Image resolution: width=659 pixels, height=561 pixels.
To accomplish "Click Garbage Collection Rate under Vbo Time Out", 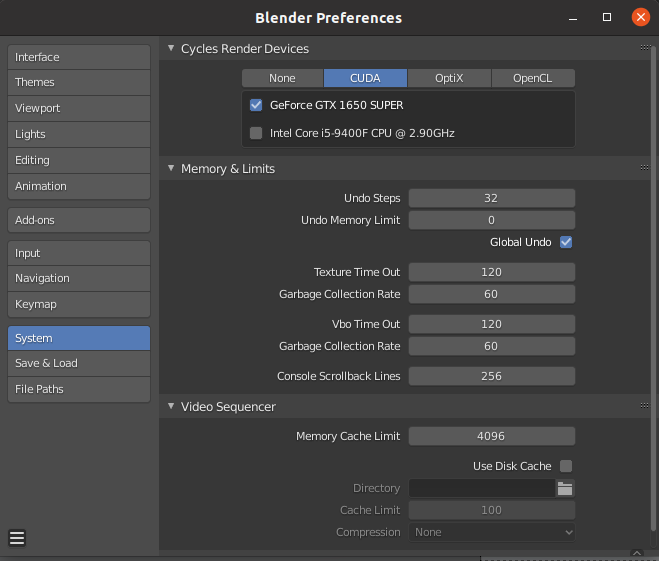I will (x=492, y=346).
